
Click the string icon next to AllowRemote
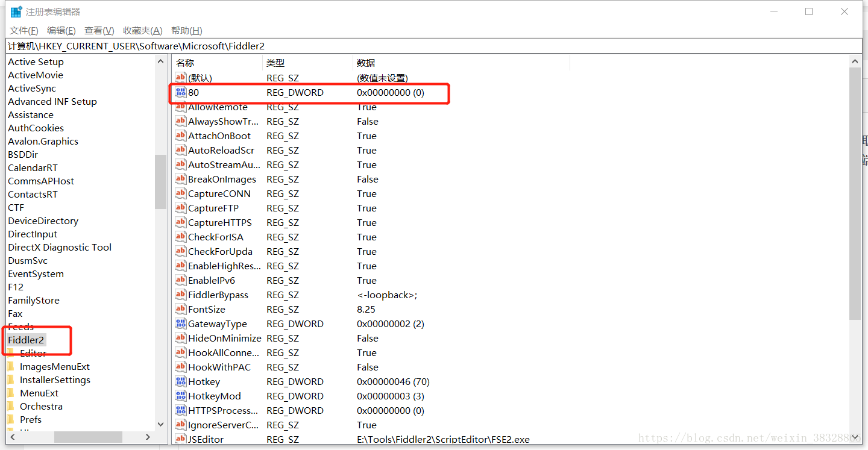181,107
